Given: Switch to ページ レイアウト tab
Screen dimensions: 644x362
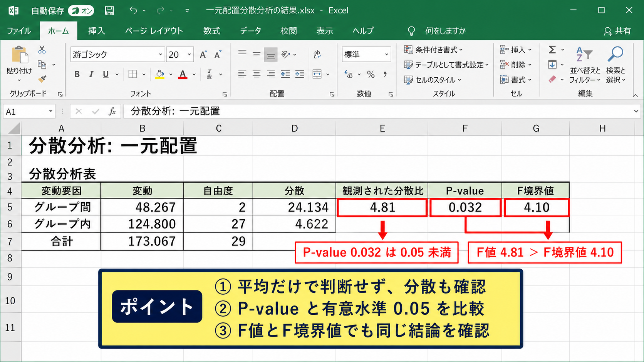Looking at the screenshot, I should pyautogui.click(x=154, y=31).
